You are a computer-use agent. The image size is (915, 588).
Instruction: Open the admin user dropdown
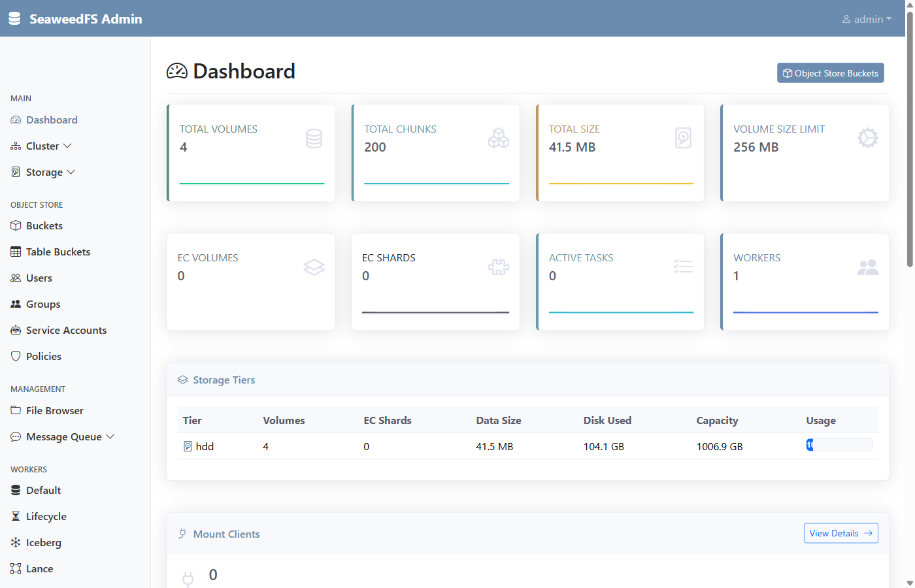[867, 20]
